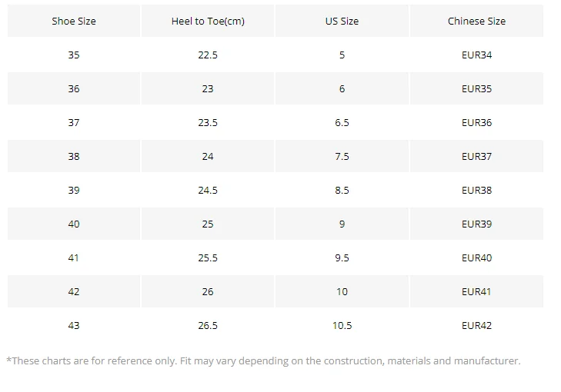
Task: Click the Shoe Size column header
Action: point(74,21)
